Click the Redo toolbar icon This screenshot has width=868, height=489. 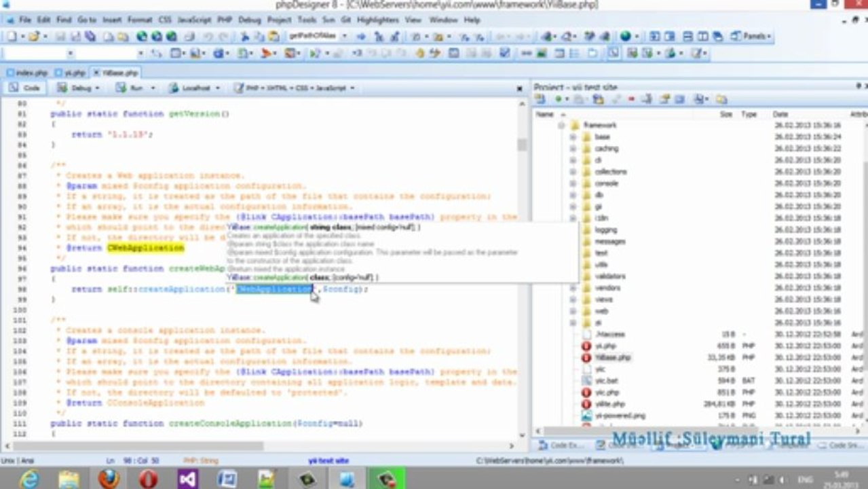(x=223, y=36)
